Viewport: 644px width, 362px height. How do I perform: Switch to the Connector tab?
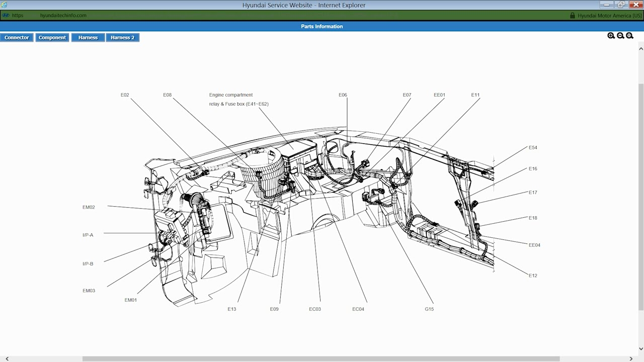coord(17,37)
